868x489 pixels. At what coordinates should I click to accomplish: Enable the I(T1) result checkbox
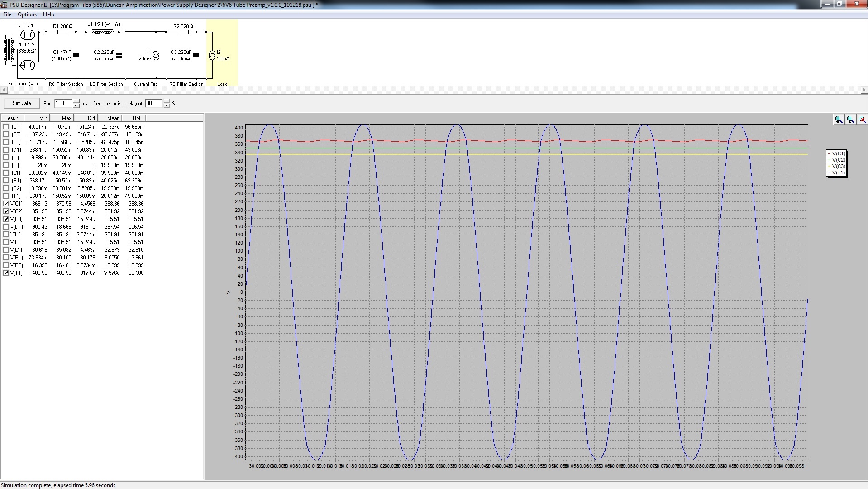(x=6, y=196)
